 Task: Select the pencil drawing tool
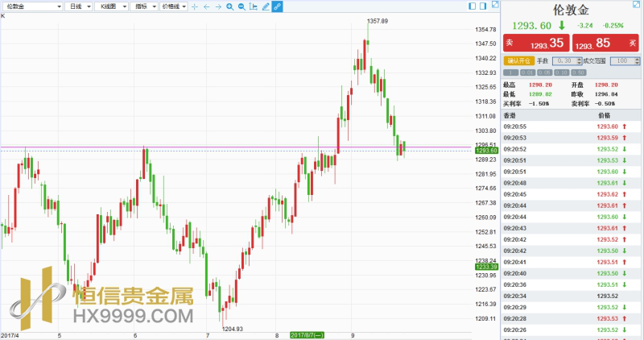(x=266, y=6)
